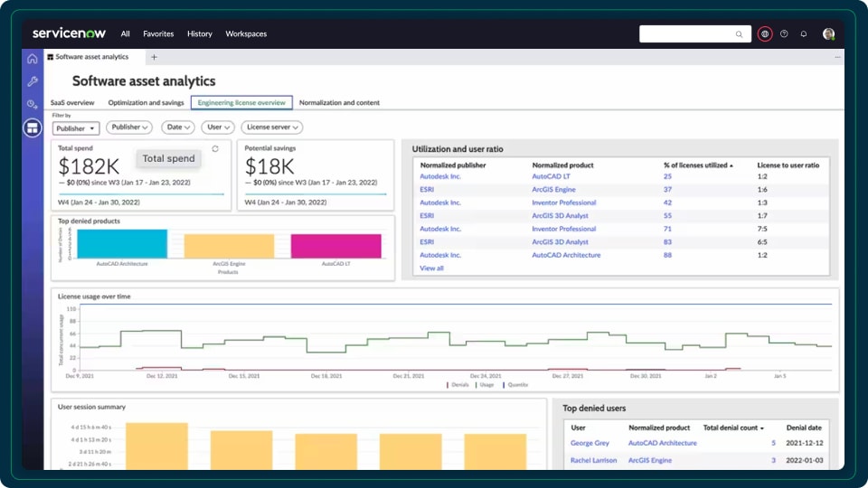Click the 'View all' link in utilization table
The height and width of the screenshot is (488, 868).
click(431, 268)
